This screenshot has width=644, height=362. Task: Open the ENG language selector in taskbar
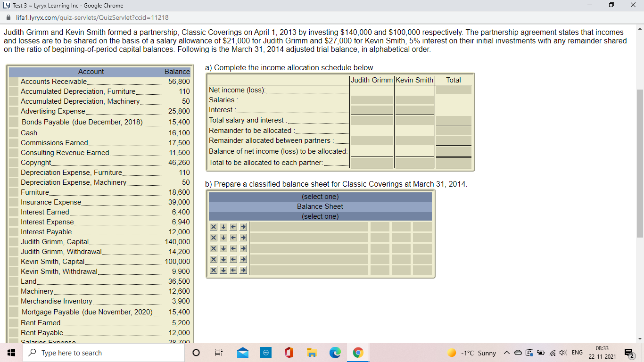(576, 352)
